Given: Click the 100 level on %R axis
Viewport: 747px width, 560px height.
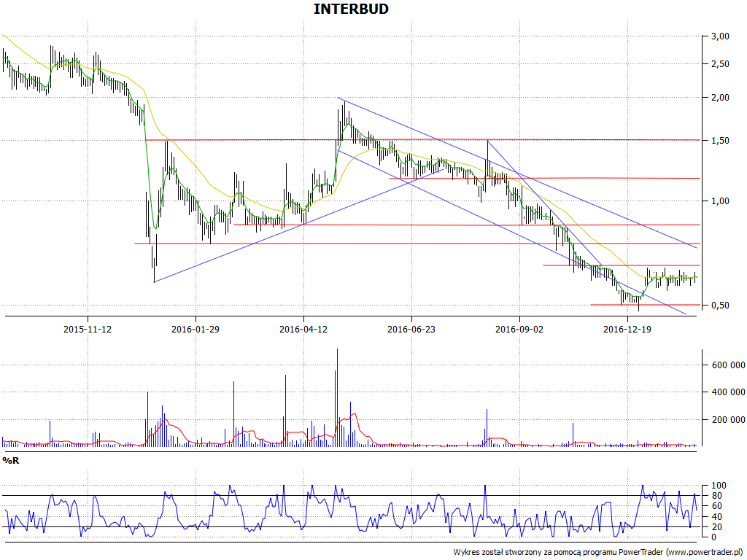Looking at the screenshot, I should click(x=719, y=486).
